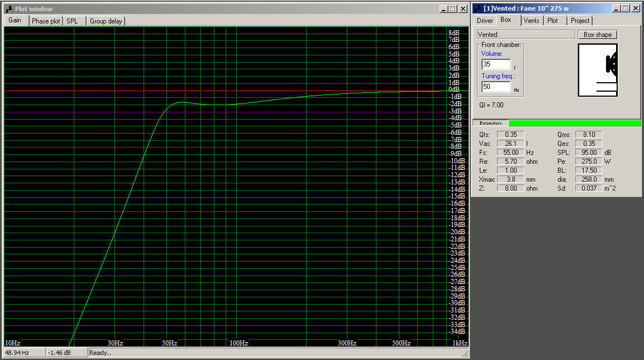
Task: Click the green Parameters progress bar
Action: coord(575,123)
